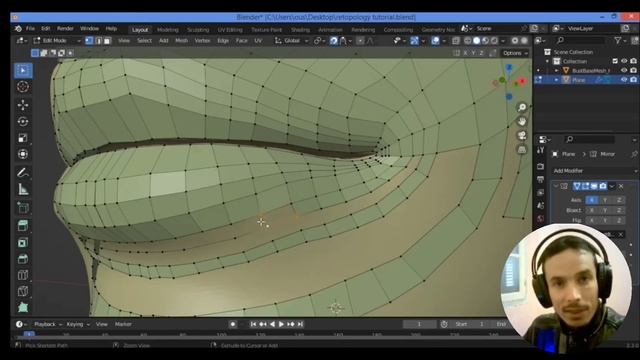The image size is (640, 360).
Task: Select the Rotate tool
Action: click(x=23, y=122)
